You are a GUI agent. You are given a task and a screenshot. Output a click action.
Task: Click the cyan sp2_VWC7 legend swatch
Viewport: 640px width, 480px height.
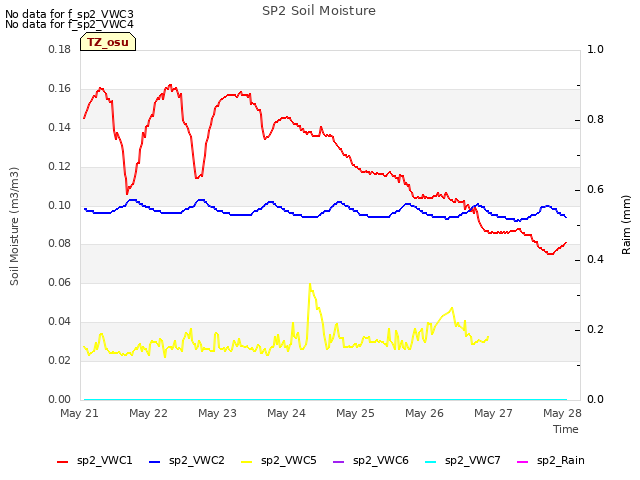click(431, 462)
